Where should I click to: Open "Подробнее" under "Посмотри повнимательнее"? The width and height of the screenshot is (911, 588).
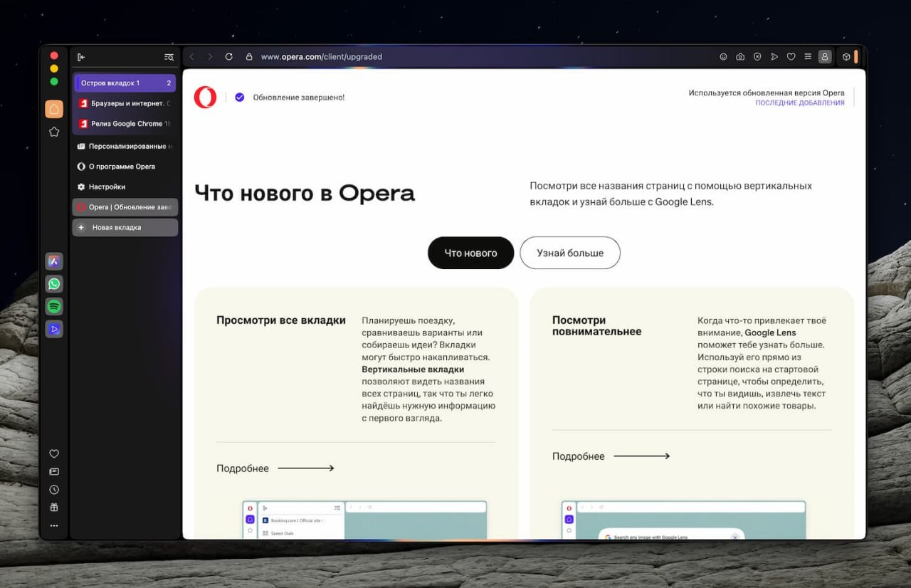point(611,456)
